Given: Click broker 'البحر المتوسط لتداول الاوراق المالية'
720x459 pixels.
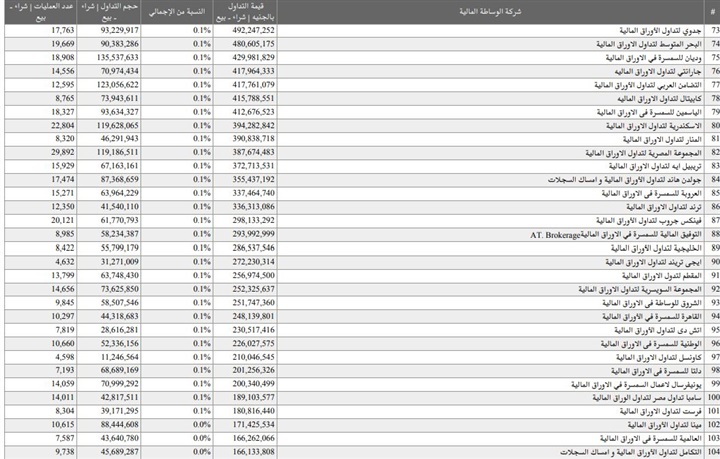Looking at the screenshot, I should (x=649, y=45).
